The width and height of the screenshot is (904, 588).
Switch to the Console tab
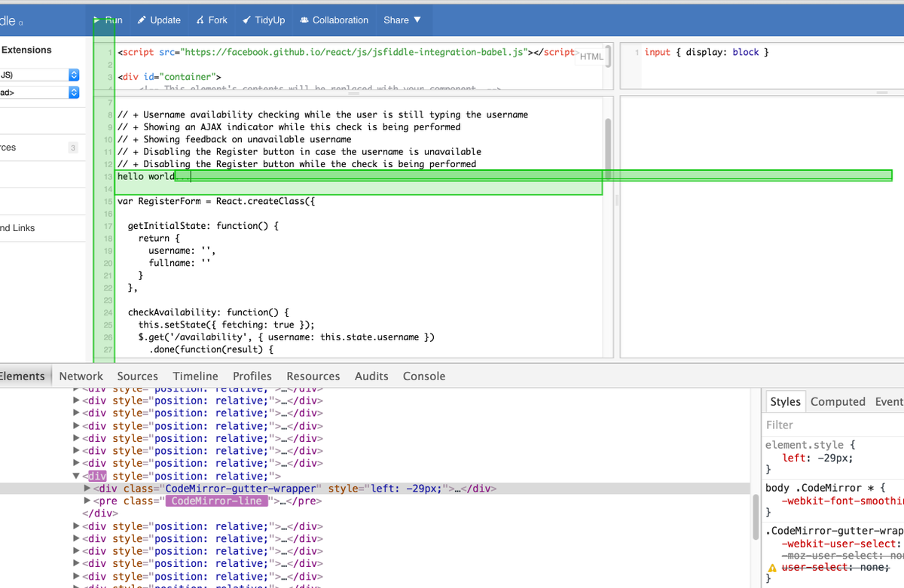point(424,376)
